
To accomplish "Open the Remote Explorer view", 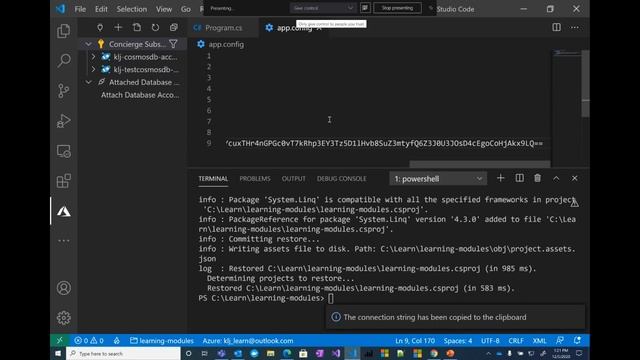I will coord(63,151).
